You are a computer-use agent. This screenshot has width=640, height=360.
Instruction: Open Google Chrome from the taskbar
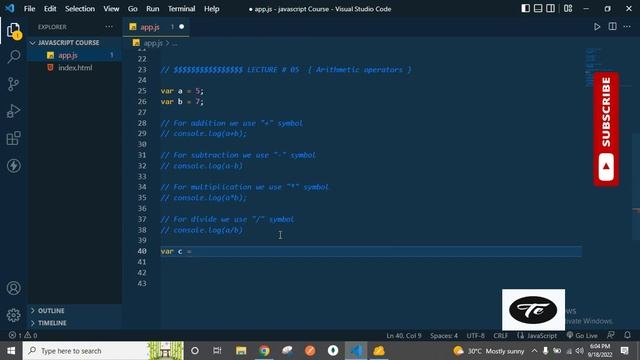coord(264,351)
